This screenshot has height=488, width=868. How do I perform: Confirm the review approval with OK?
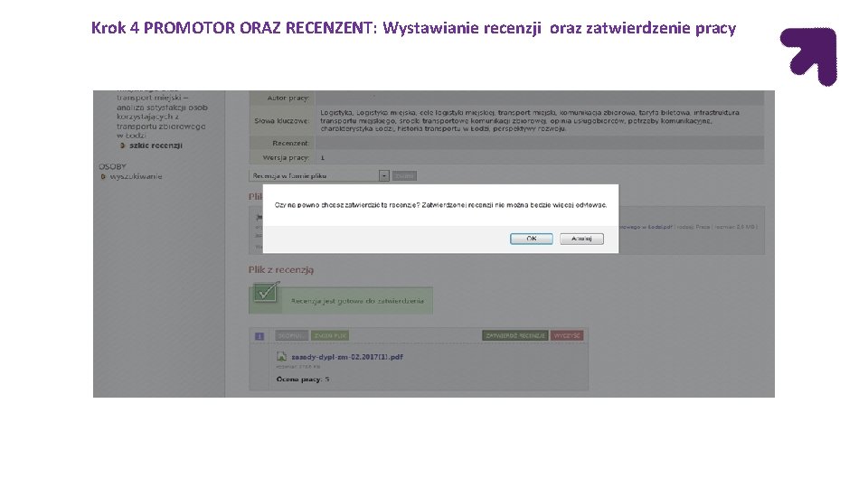pyautogui.click(x=531, y=239)
